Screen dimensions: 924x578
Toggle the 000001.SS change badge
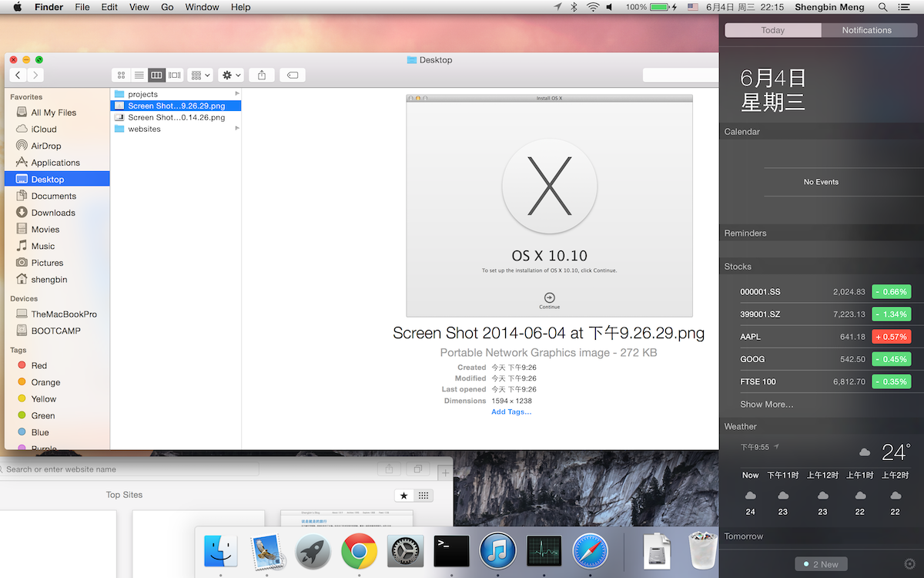click(892, 292)
